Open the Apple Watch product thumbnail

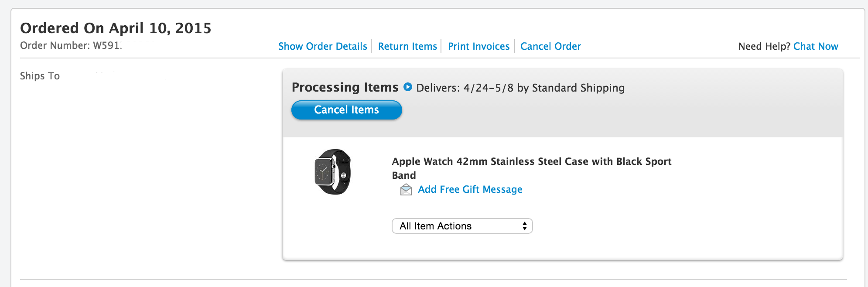point(333,172)
